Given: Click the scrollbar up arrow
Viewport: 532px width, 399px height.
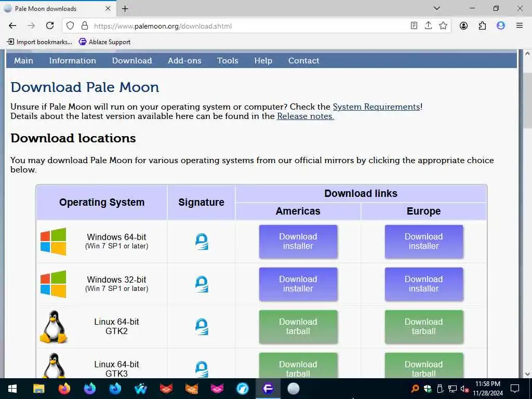Looking at the screenshot, I should (527, 54).
